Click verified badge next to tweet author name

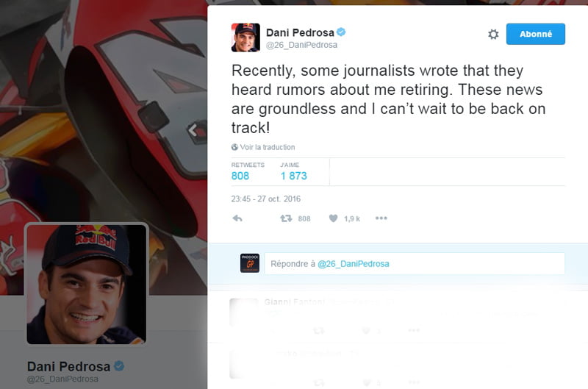tap(341, 32)
